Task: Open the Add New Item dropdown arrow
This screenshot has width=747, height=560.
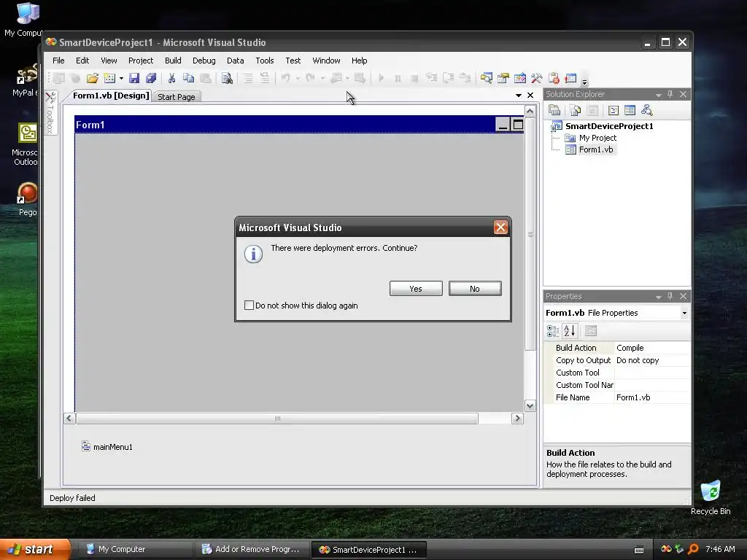Action: coord(122,78)
